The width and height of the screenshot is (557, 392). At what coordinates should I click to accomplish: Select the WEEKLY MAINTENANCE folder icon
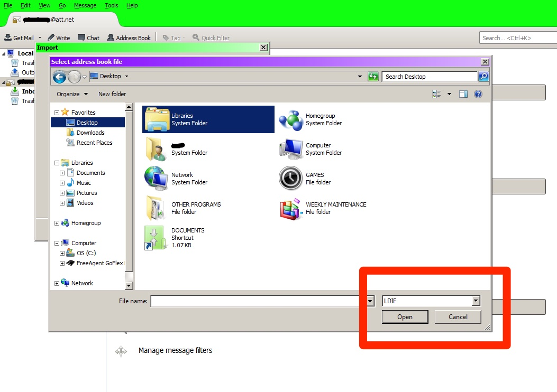[x=291, y=209]
